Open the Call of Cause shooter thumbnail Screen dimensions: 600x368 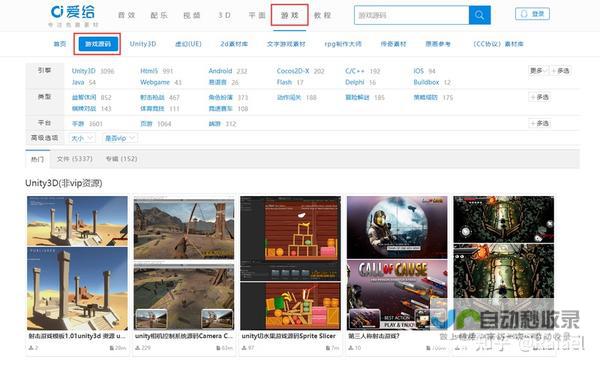pyautogui.click(x=397, y=263)
